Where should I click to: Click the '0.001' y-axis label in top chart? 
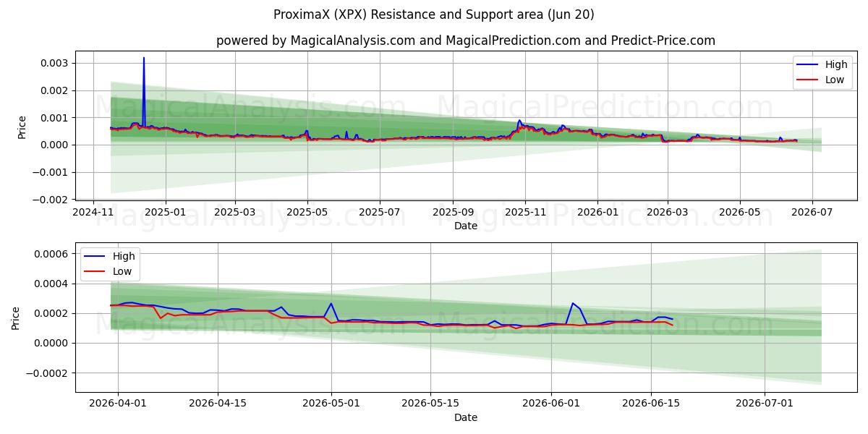click(x=56, y=118)
